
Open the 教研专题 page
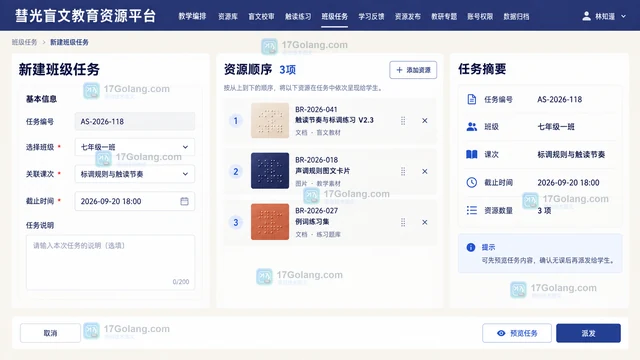click(444, 16)
